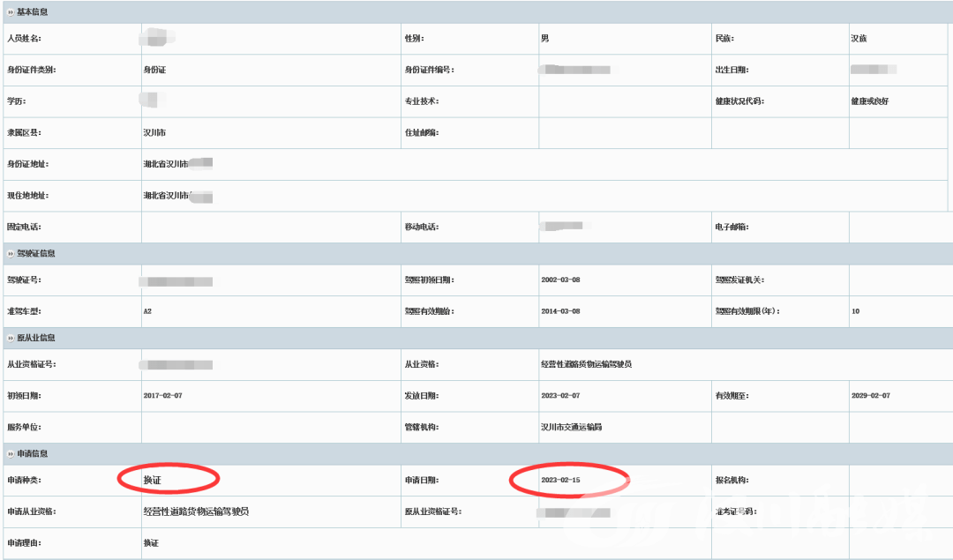Toggle the 原从业信息 section arrow icon
Image resolution: width=953 pixels, height=560 pixels.
coord(10,339)
